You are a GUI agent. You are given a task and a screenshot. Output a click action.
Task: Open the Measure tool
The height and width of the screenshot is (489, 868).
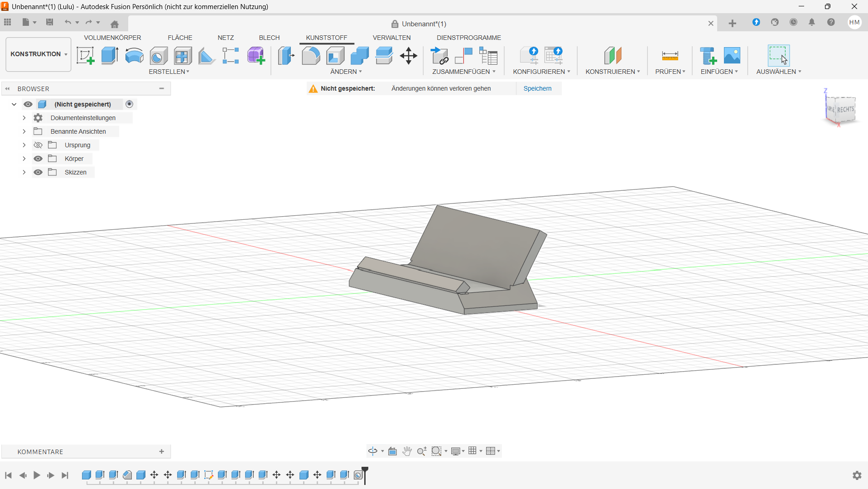click(x=670, y=56)
